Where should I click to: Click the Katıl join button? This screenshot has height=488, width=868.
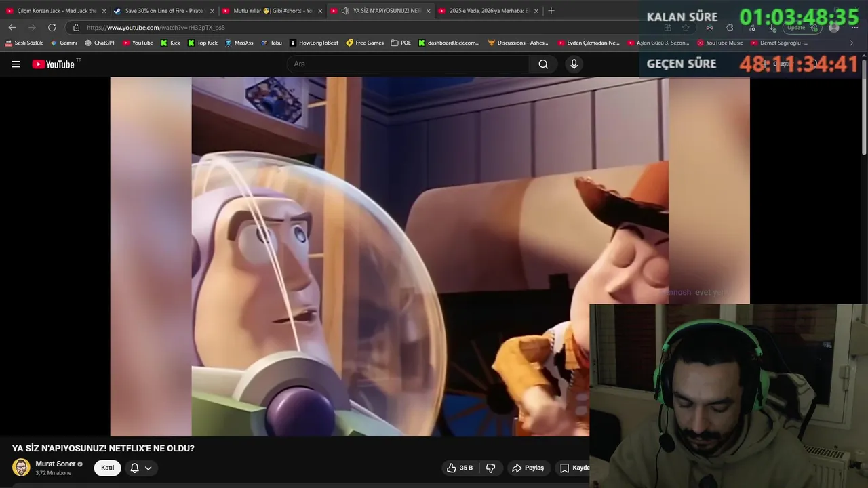107,468
